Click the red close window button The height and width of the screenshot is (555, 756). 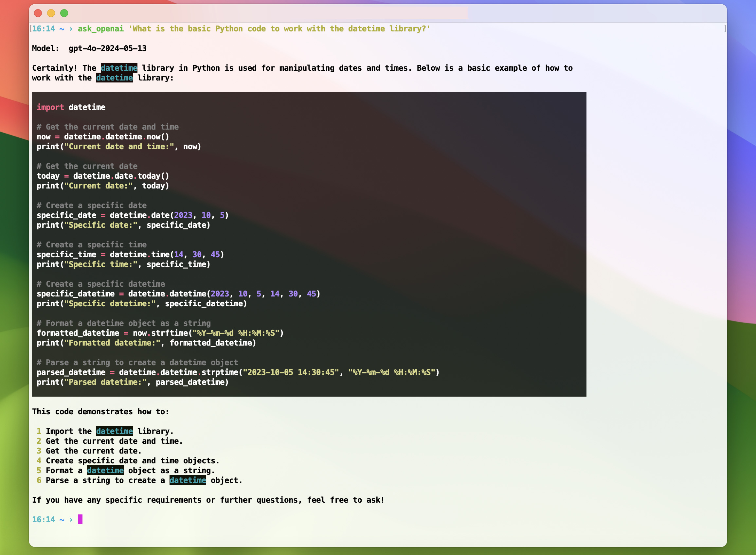tap(38, 13)
